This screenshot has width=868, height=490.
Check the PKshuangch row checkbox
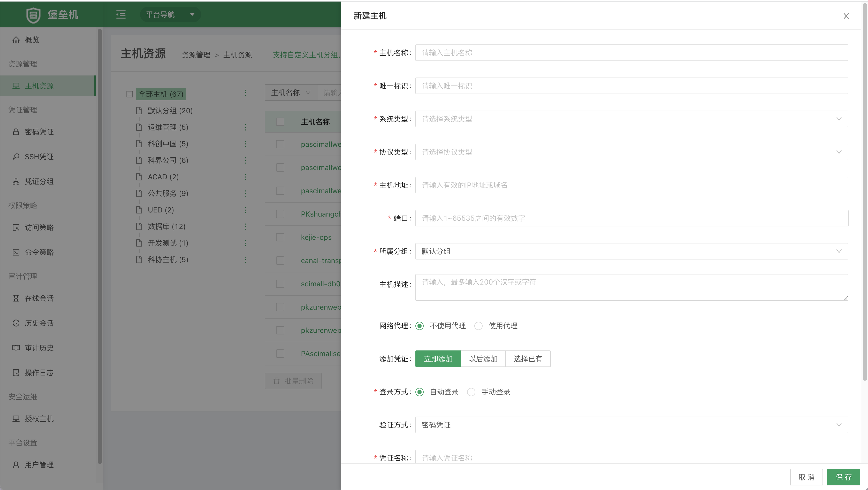coord(280,214)
